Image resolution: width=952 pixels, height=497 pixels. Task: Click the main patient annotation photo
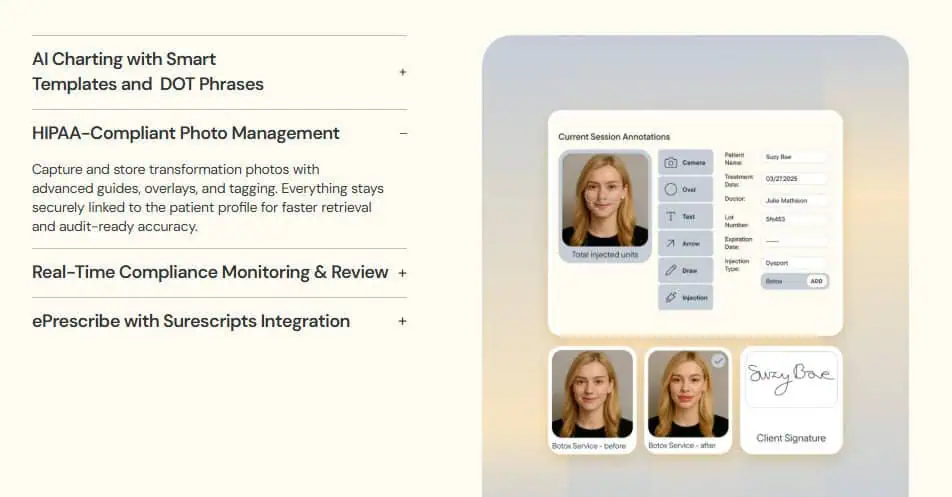point(604,200)
